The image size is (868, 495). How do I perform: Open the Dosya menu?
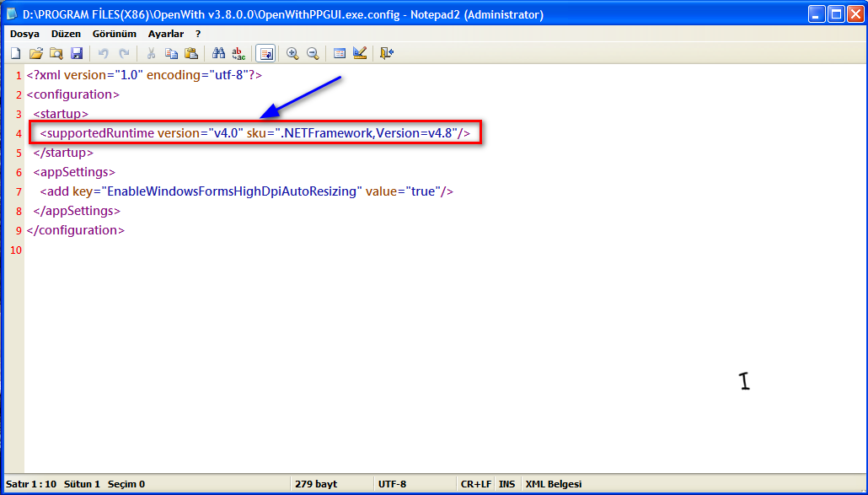(x=24, y=34)
